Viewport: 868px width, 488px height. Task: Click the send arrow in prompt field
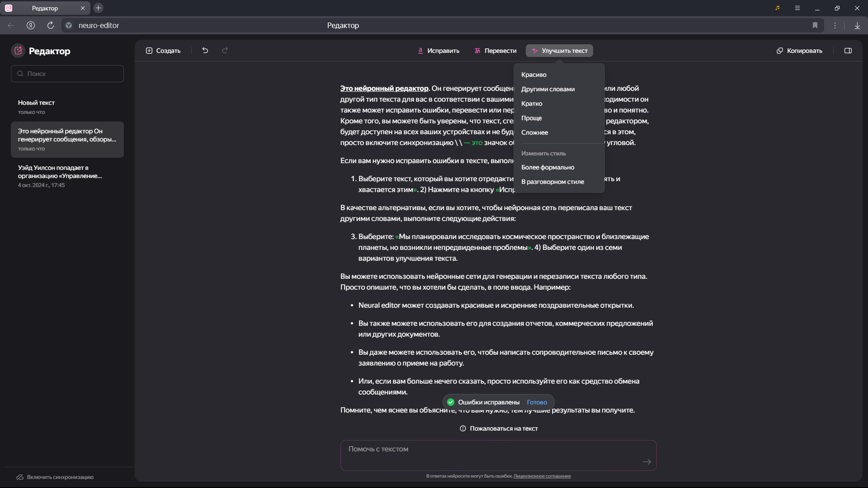646,461
